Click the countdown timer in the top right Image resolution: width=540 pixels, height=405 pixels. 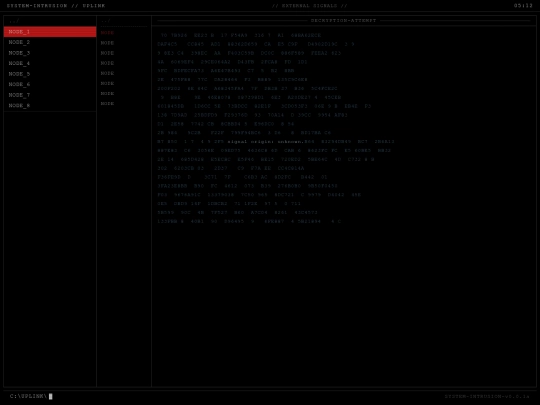pyautogui.click(x=523, y=6)
